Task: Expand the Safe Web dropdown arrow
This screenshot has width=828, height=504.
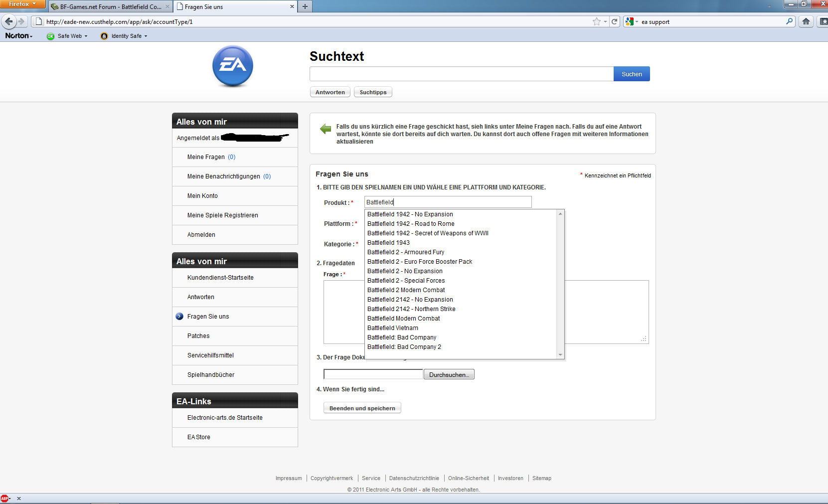Action: (86, 36)
